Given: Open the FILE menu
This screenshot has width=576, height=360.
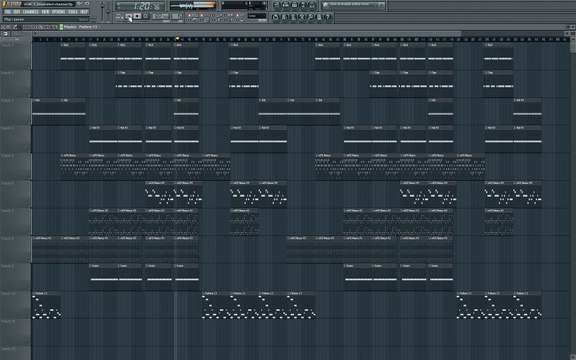Looking at the screenshot, I should (x=7, y=12).
